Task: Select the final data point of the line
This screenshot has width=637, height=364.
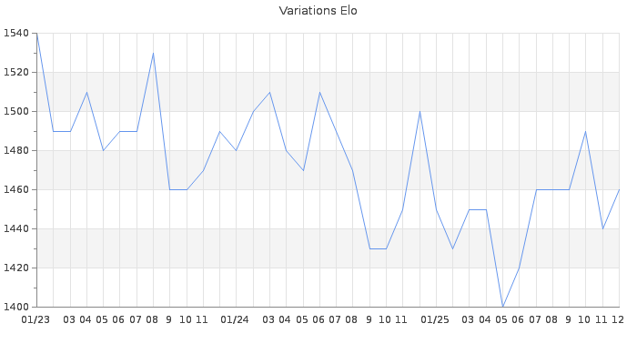Action: pos(619,189)
